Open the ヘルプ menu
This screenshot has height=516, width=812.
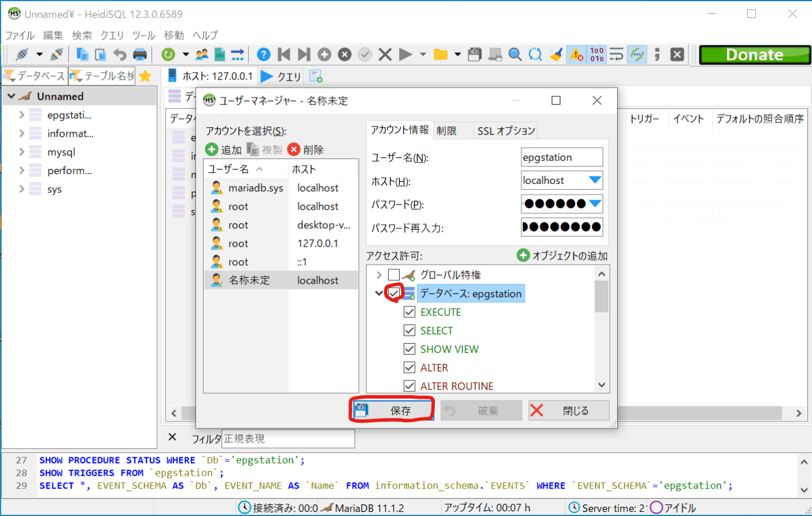205,35
